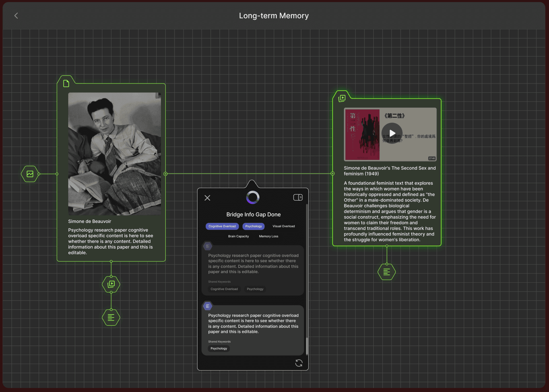Click the video icon on Second Sex card tab

[342, 98]
